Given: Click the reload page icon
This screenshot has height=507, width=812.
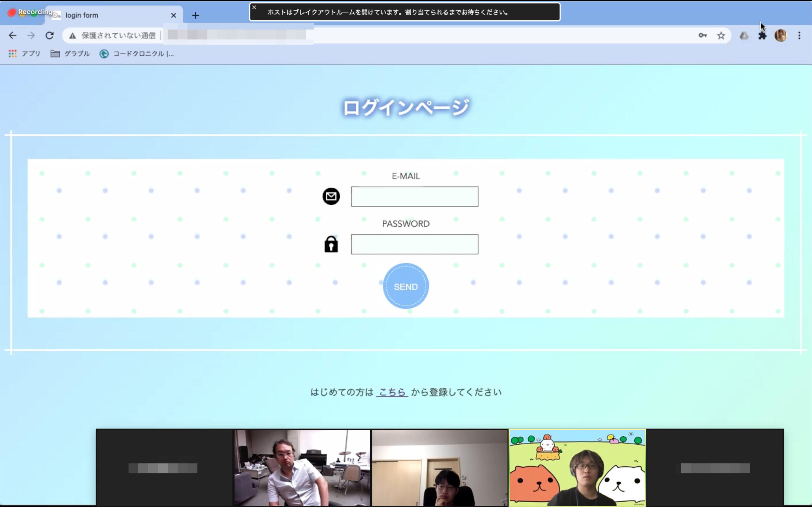Looking at the screenshot, I should tap(50, 35).
